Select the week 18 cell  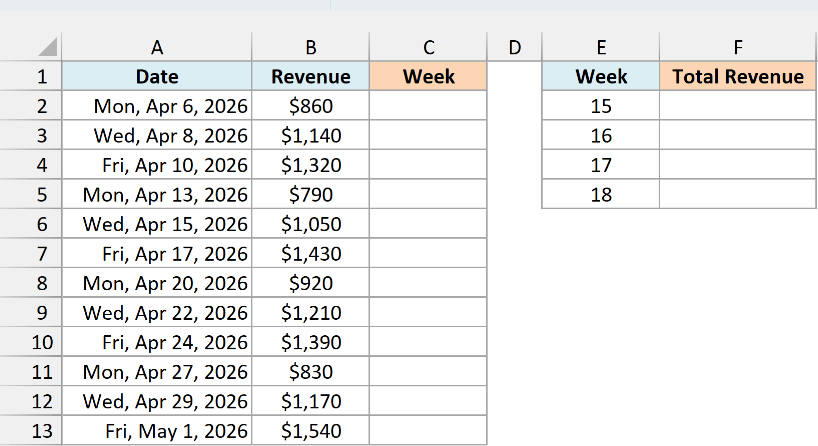tap(601, 195)
